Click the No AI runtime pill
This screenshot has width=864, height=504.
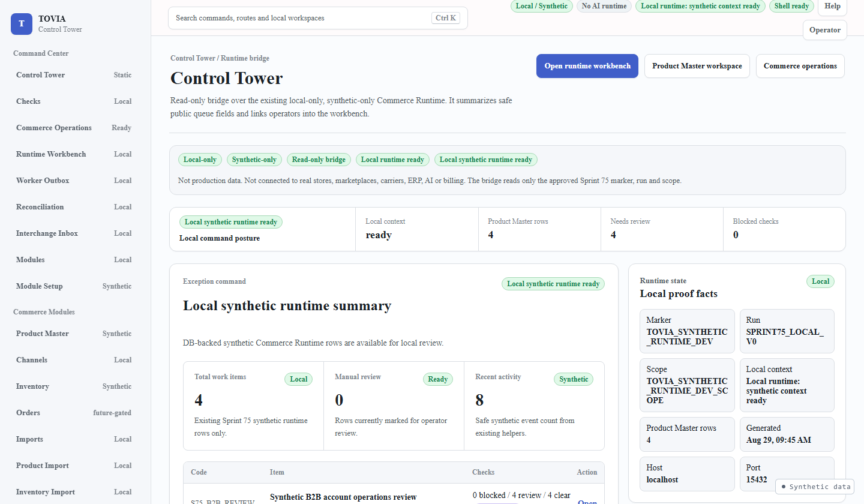click(604, 6)
